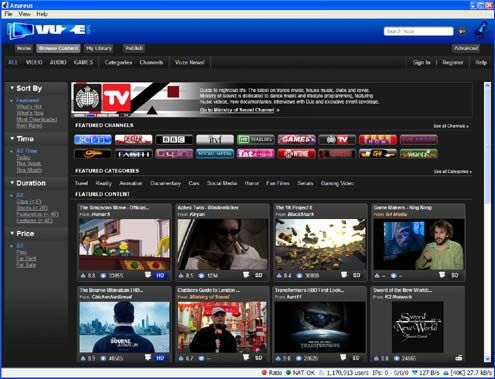Screen dimensions: 495x379
Task: Switch to the Publish tab
Action: tap(134, 48)
